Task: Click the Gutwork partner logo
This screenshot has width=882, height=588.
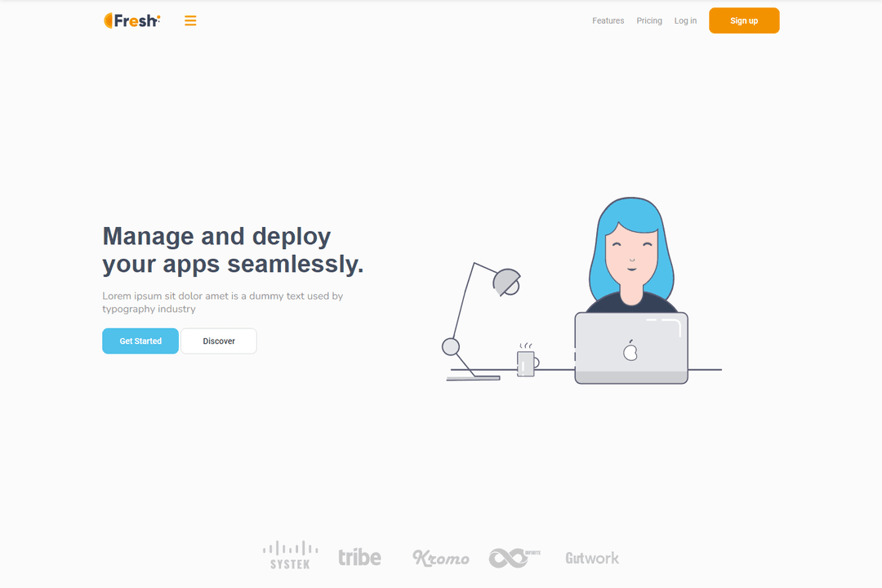Action: [592, 558]
